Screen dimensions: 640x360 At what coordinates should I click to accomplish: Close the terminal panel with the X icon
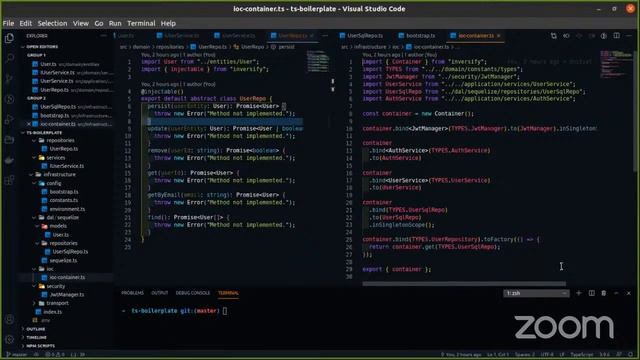[x=629, y=293]
